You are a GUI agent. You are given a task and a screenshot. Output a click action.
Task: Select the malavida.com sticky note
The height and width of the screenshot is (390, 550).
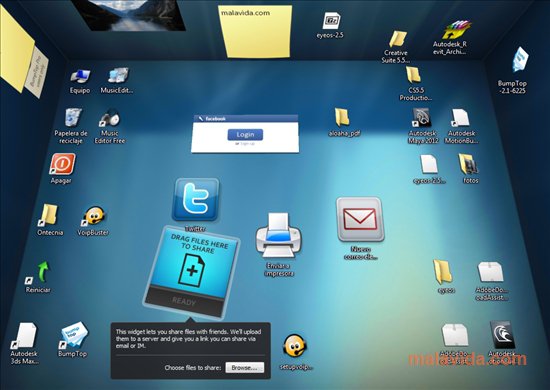pos(256,31)
